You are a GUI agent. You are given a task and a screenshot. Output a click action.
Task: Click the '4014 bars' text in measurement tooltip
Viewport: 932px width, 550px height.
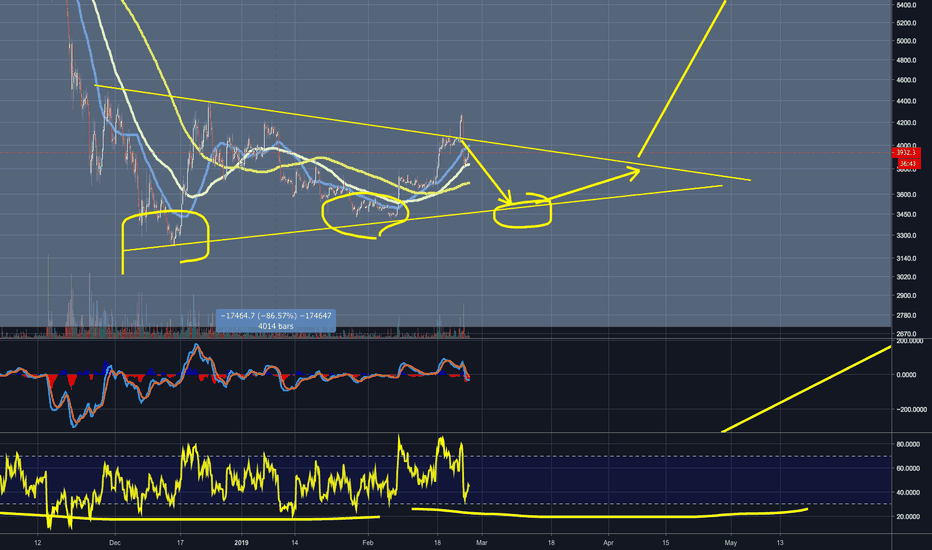click(x=276, y=326)
